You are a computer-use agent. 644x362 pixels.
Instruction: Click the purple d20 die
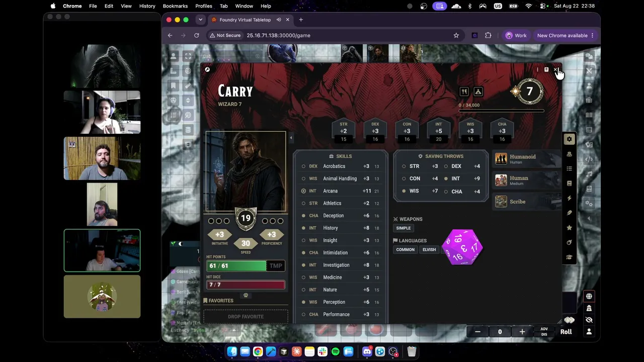pyautogui.click(x=462, y=247)
